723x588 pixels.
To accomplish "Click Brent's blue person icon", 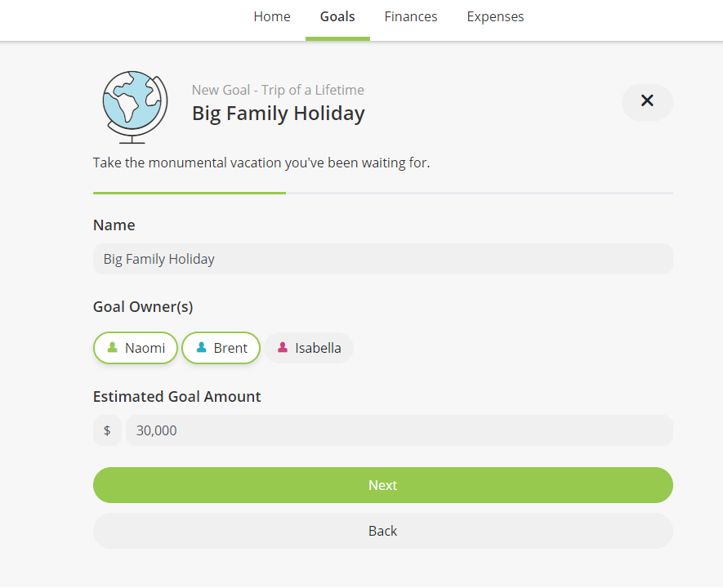I will pyautogui.click(x=201, y=347).
